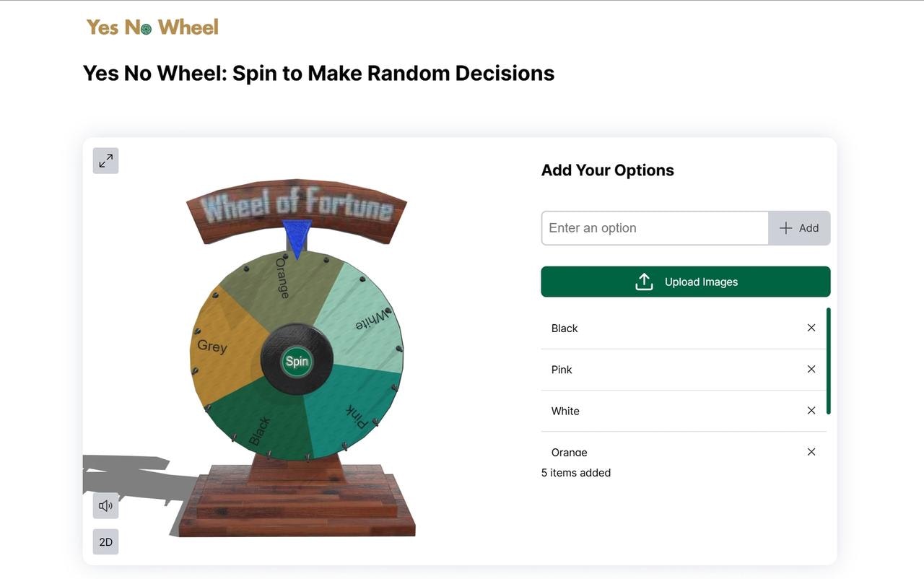Add the entered option
The height and width of the screenshot is (579, 924).
pyautogui.click(x=799, y=228)
